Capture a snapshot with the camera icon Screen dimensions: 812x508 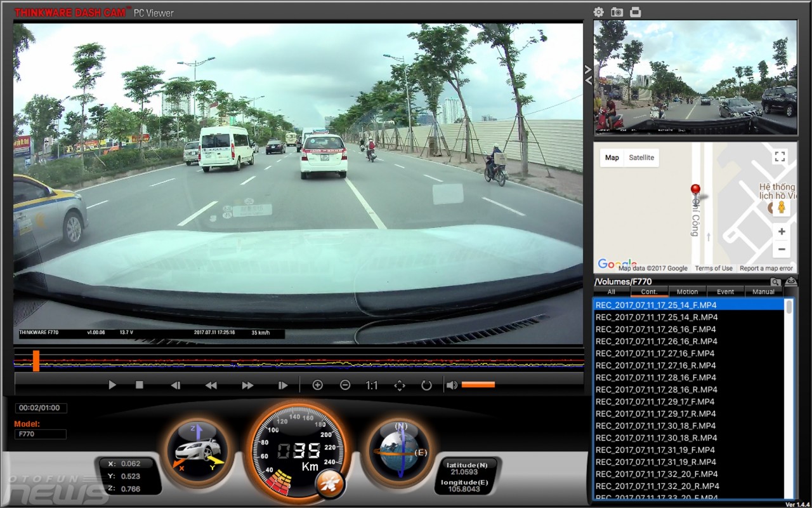click(x=617, y=12)
